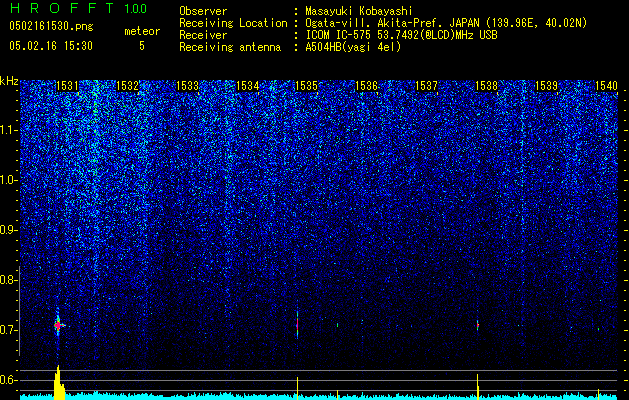Click the 1538 time marker
Screen dimensions: 629x400
pyautogui.click(x=486, y=85)
